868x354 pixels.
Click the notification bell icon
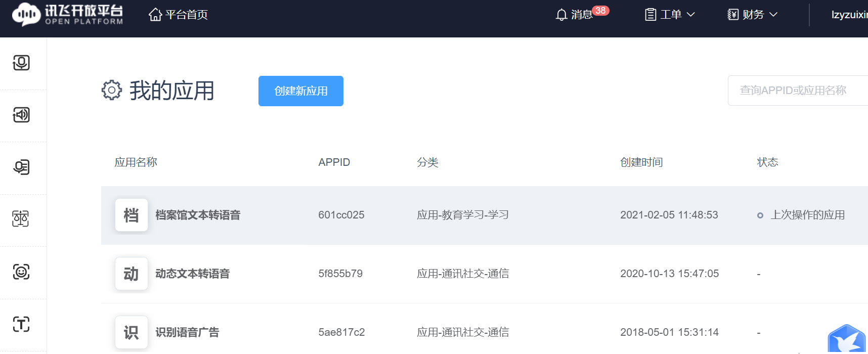click(x=561, y=15)
